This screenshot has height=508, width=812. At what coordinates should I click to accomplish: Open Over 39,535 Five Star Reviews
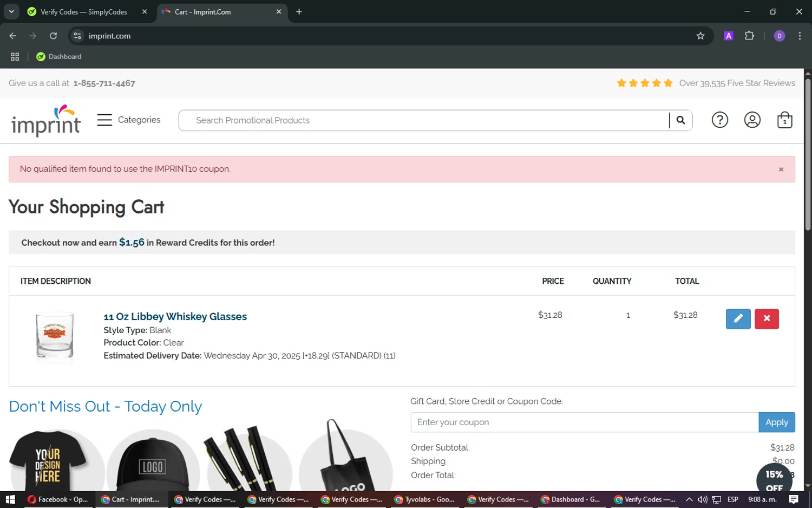tap(737, 83)
